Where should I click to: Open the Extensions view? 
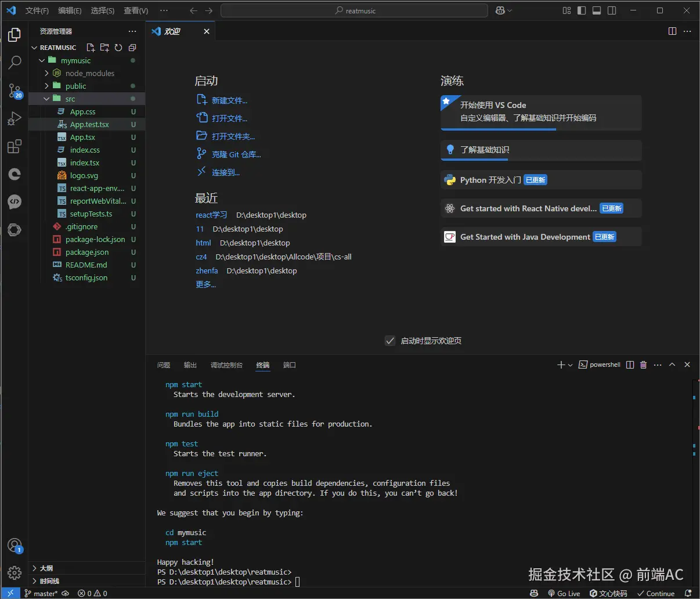[15, 146]
